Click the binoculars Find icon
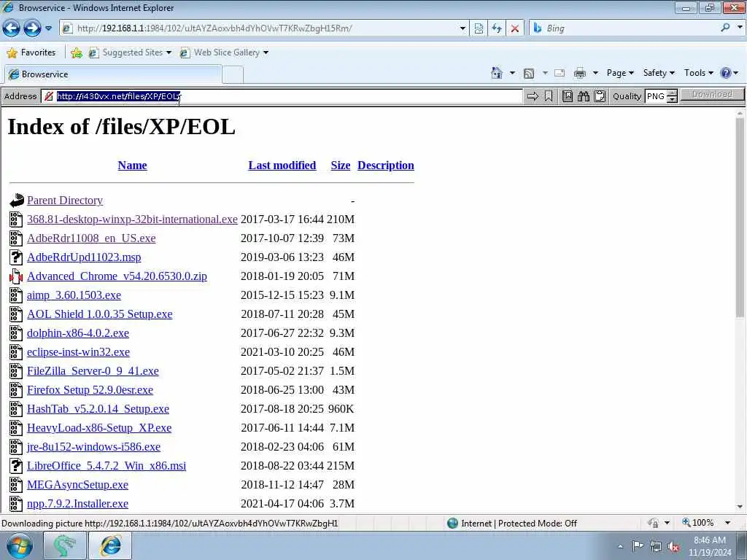This screenshot has width=747, height=560. pos(584,96)
